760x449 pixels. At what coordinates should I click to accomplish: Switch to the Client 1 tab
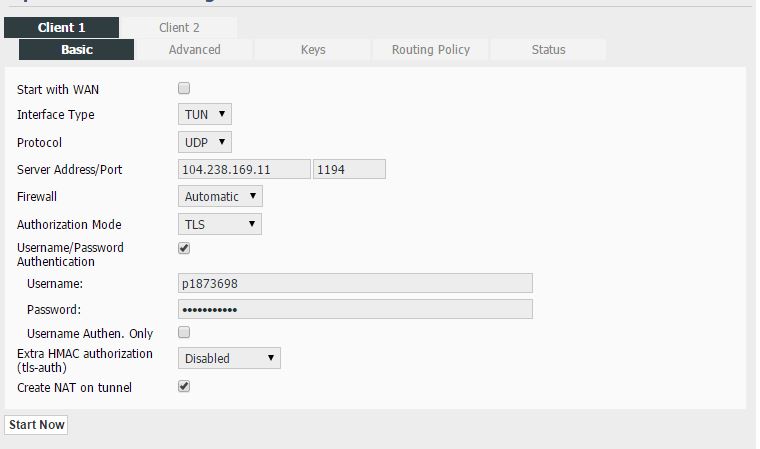click(x=61, y=28)
